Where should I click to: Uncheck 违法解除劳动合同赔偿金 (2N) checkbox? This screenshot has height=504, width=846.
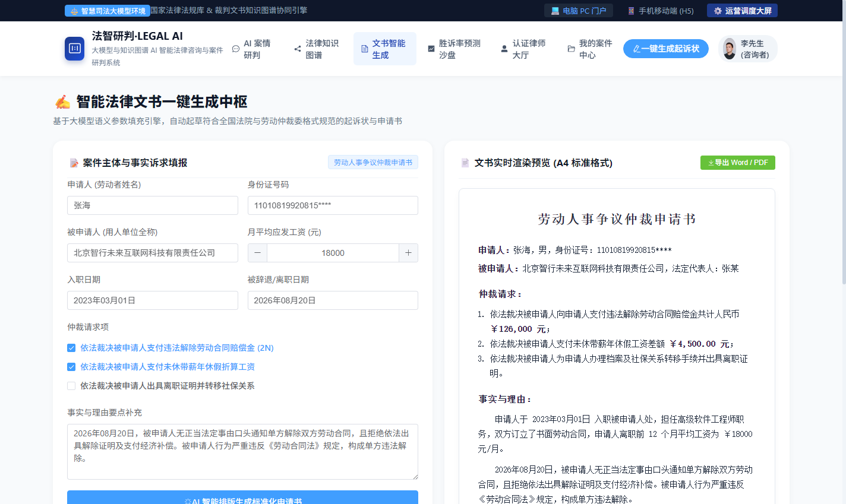coord(71,348)
